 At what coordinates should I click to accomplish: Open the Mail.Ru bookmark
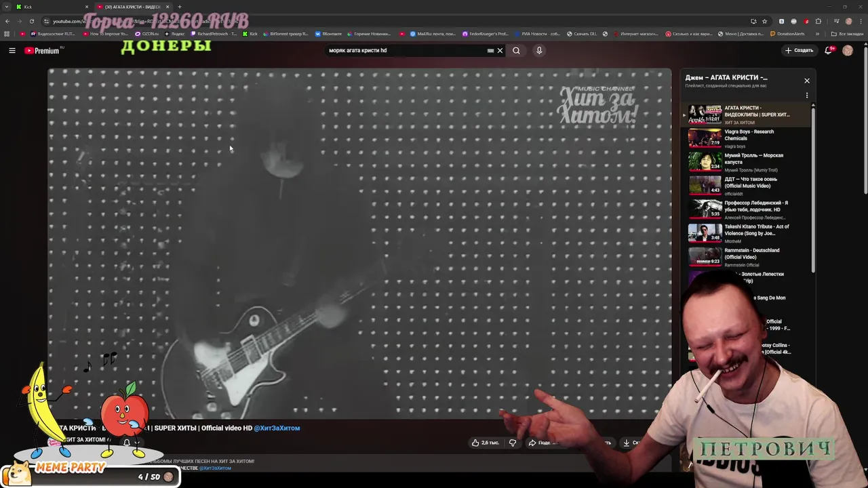[x=433, y=34]
